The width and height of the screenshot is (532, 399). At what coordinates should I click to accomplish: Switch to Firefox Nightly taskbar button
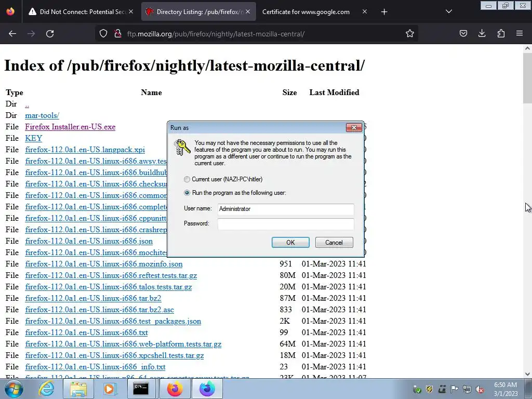pyautogui.click(x=207, y=389)
